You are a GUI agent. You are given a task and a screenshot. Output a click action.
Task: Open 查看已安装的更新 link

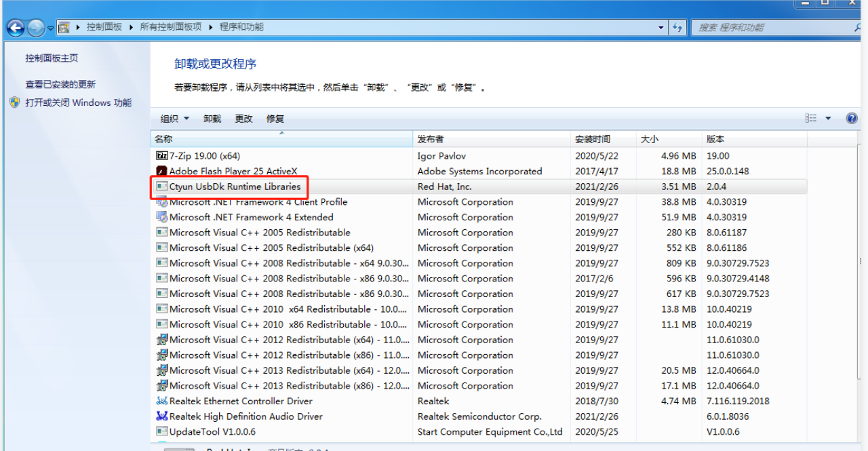(60, 85)
